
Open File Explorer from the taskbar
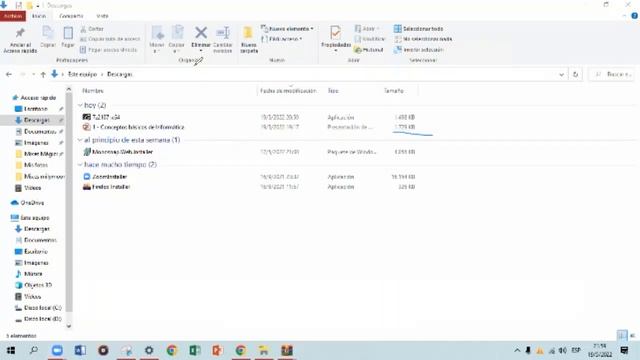click(264, 350)
